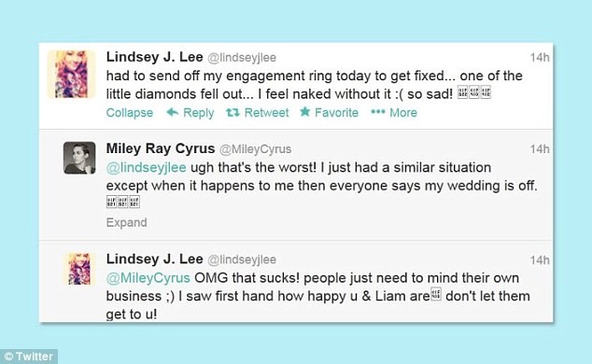592x364 pixels.
Task: Open Miley Ray Cyrus profile picture
Action: point(79,158)
